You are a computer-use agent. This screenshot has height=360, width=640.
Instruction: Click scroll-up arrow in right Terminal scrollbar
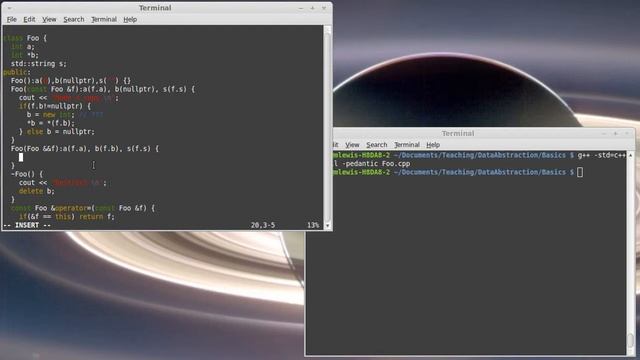(631, 155)
